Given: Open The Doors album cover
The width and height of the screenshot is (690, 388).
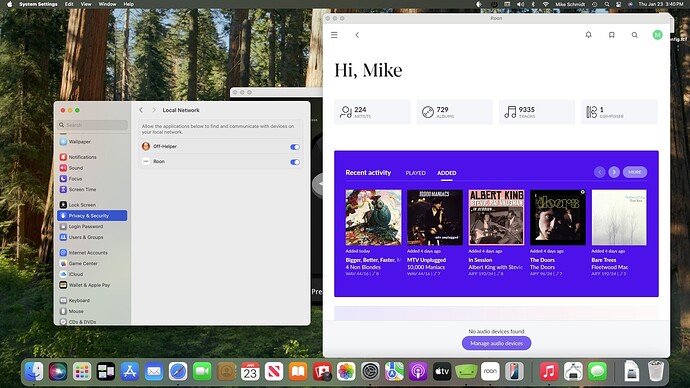Looking at the screenshot, I should tap(558, 217).
